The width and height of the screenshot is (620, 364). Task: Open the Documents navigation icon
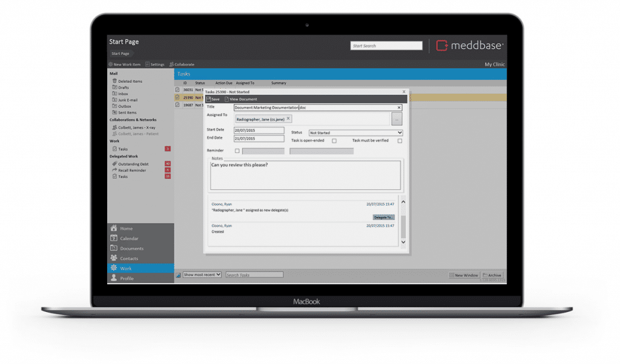pyautogui.click(x=114, y=248)
